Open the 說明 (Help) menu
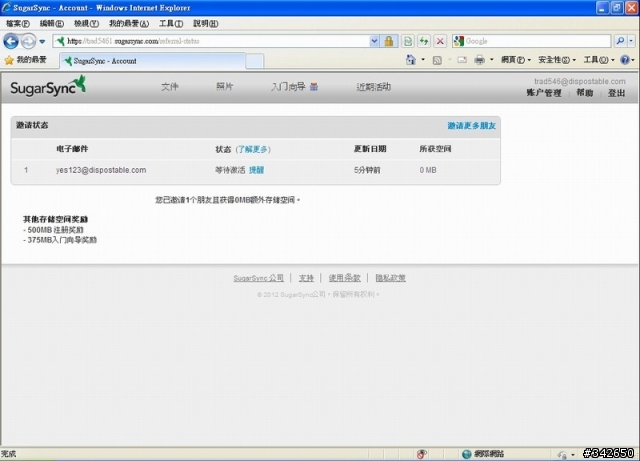The width and height of the screenshot is (640, 461). [x=205, y=24]
